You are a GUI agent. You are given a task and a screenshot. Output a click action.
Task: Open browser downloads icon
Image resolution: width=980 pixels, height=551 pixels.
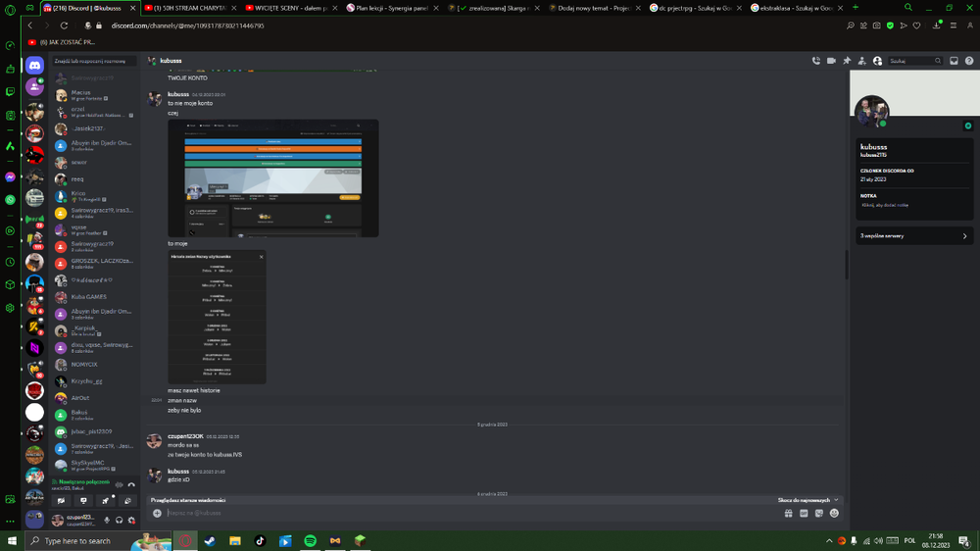936,25
